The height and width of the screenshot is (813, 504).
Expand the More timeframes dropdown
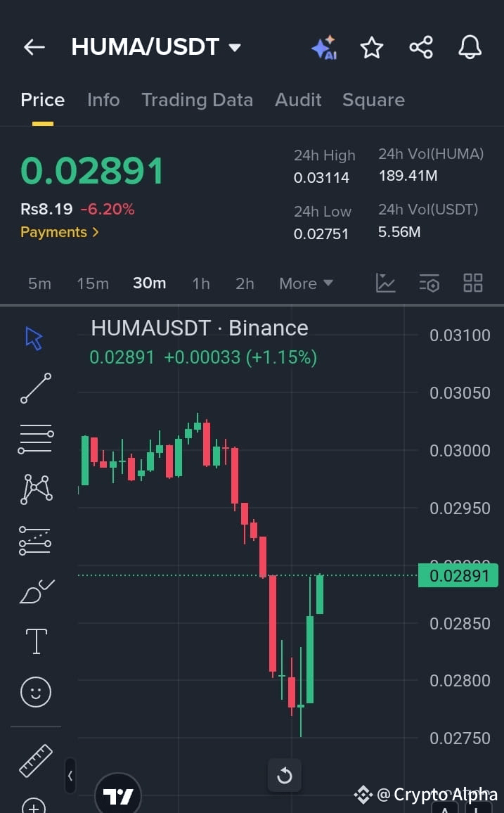pos(306,283)
